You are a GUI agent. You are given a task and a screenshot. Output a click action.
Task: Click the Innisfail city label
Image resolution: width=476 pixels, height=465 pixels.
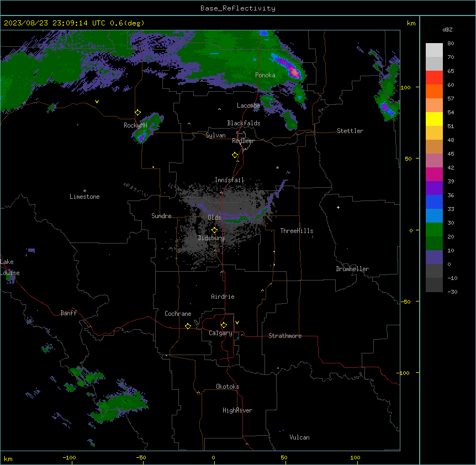pyautogui.click(x=230, y=180)
